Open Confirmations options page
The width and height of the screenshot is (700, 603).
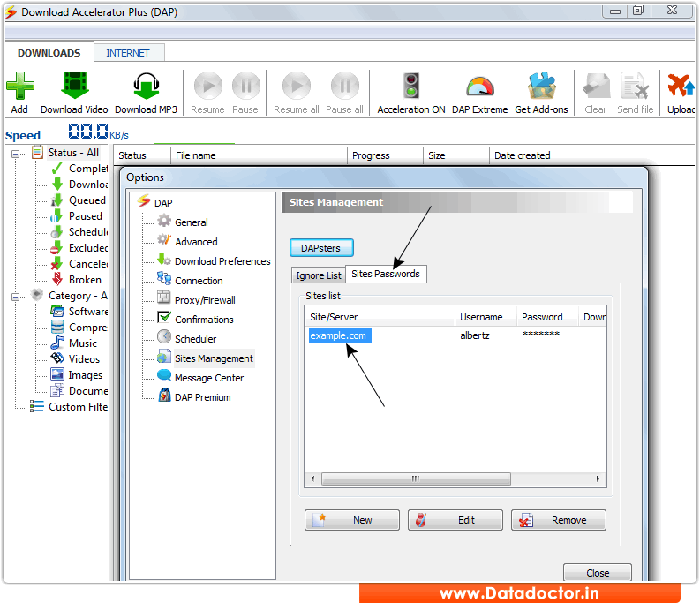[204, 320]
